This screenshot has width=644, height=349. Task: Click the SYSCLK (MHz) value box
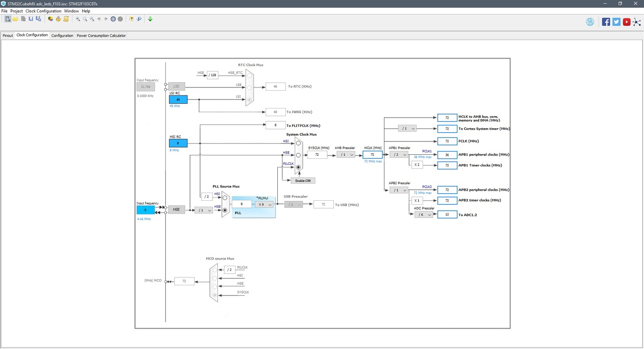click(317, 155)
